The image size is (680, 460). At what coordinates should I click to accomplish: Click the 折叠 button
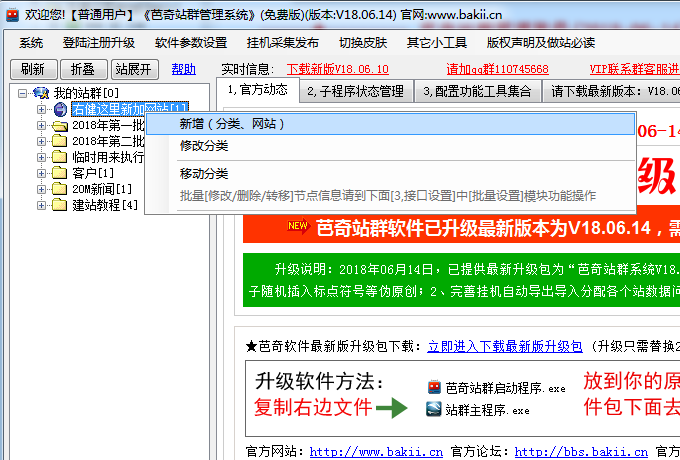[83, 69]
